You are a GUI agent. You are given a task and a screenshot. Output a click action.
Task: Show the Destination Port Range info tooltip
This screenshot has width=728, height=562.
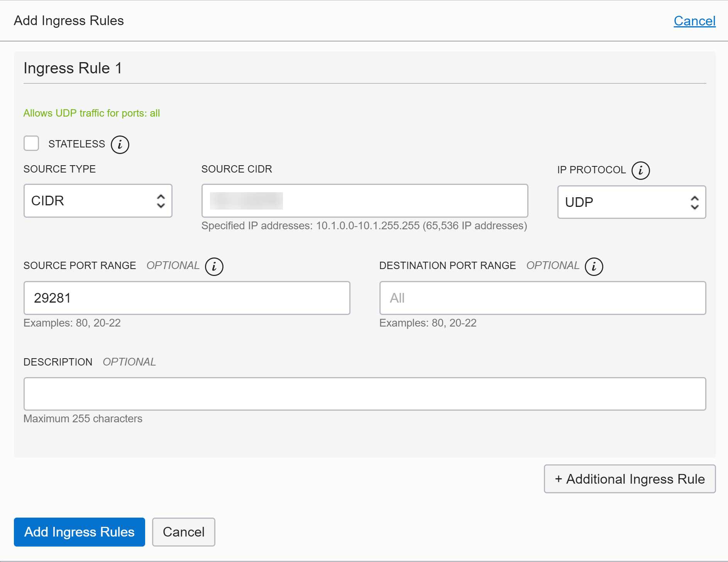pyautogui.click(x=594, y=267)
